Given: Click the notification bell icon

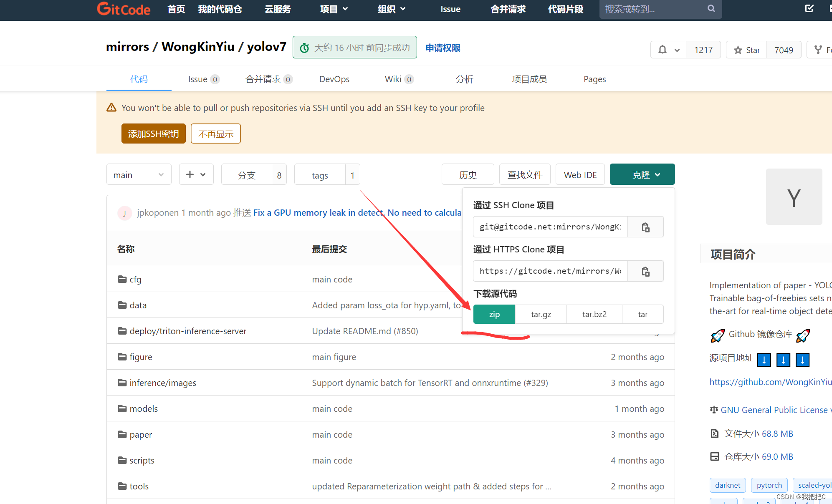Looking at the screenshot, I should pyautogui.click(x=663, y=50).
